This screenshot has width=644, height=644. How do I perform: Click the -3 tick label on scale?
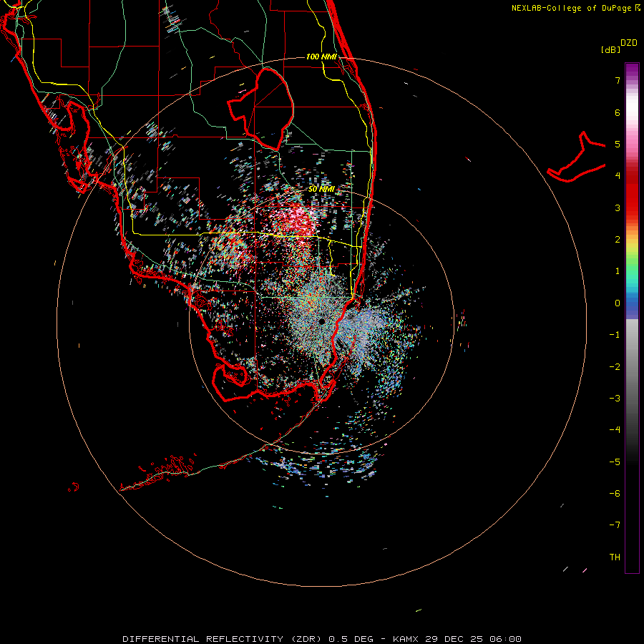[615, 398]
